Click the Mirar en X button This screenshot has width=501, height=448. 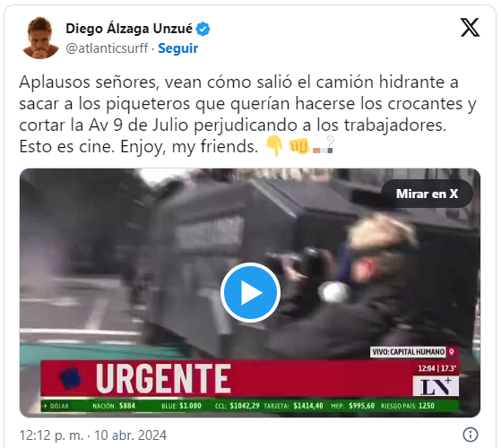coord(427,194)
